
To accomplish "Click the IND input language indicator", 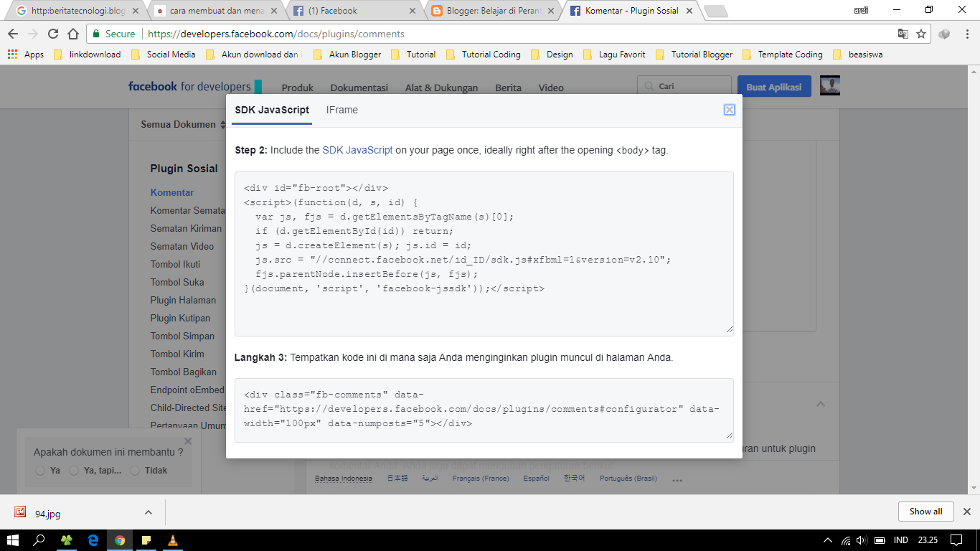I will point(901,540).
